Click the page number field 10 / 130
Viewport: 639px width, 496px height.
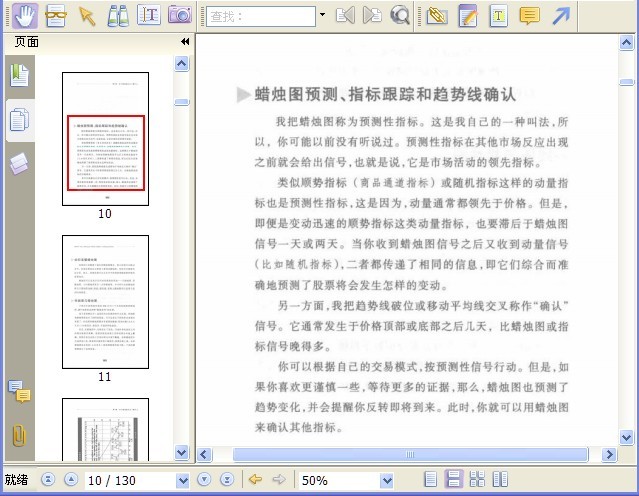pyautogui.click(x=130, y=481)
